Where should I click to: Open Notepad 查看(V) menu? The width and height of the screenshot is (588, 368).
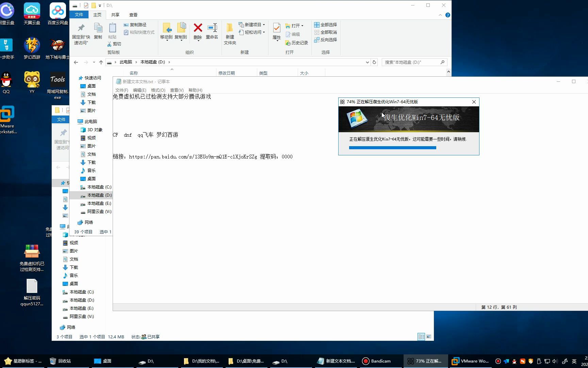(x=177, y=90)
